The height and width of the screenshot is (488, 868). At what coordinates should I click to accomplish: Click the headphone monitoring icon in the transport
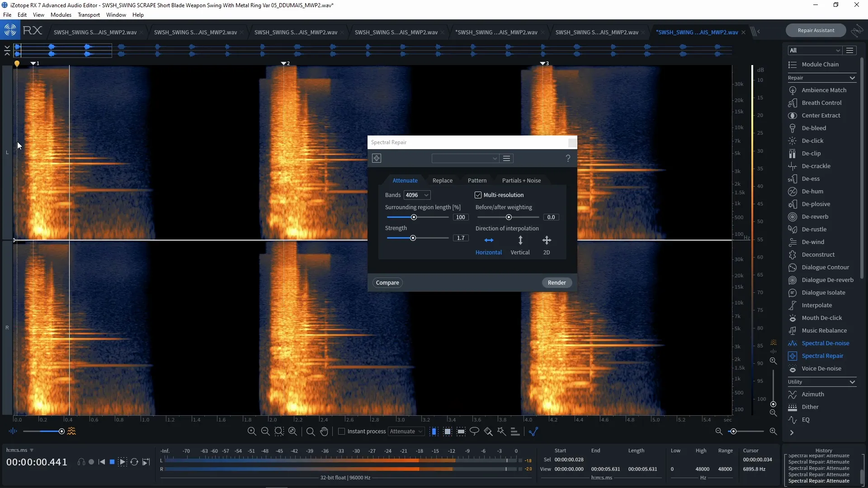(81, 462)
